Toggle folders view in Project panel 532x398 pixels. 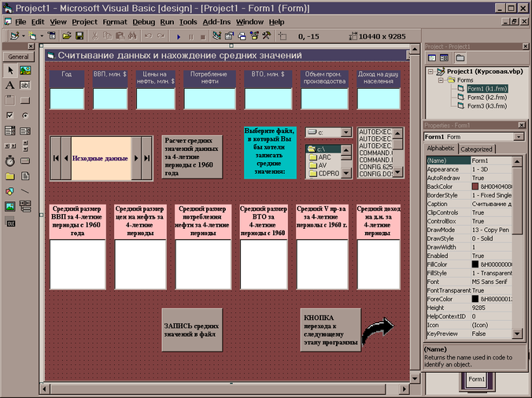pos(460,58)
